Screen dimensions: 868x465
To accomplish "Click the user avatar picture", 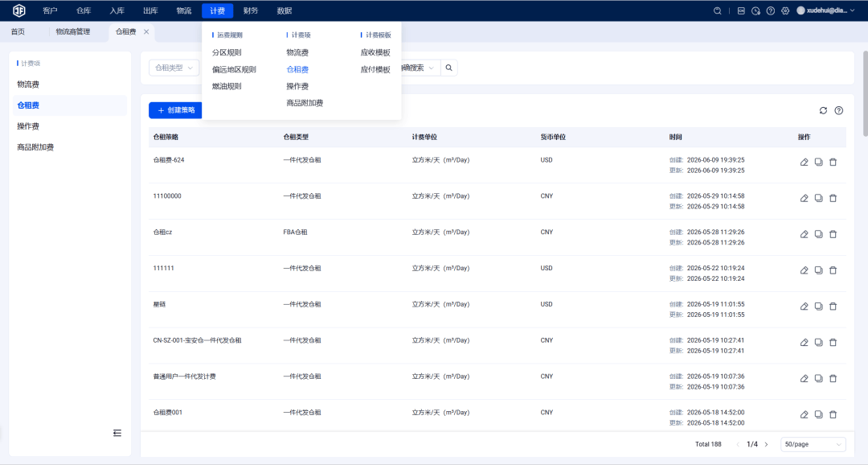I will pyautogui.click(x=800, y=10).
